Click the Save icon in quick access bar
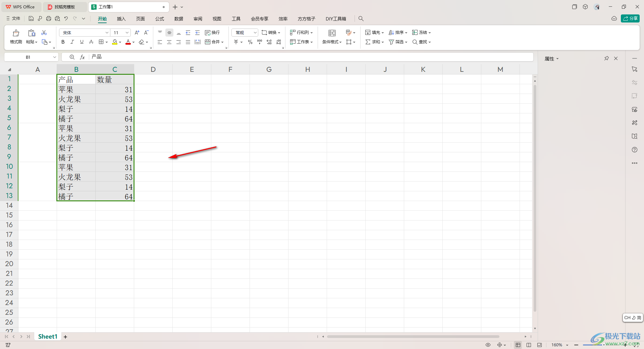The width and height of the screenshot is (644, 349). [31, 18]
